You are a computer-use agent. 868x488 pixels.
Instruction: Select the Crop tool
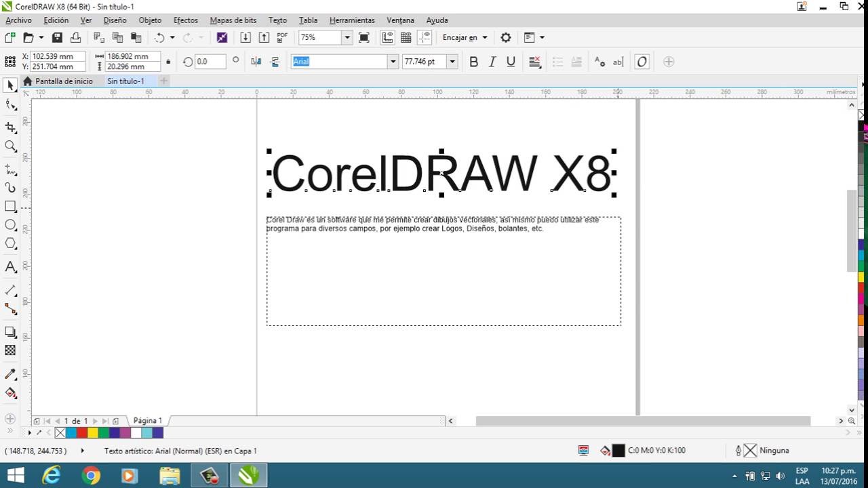(x=10, y=127)
